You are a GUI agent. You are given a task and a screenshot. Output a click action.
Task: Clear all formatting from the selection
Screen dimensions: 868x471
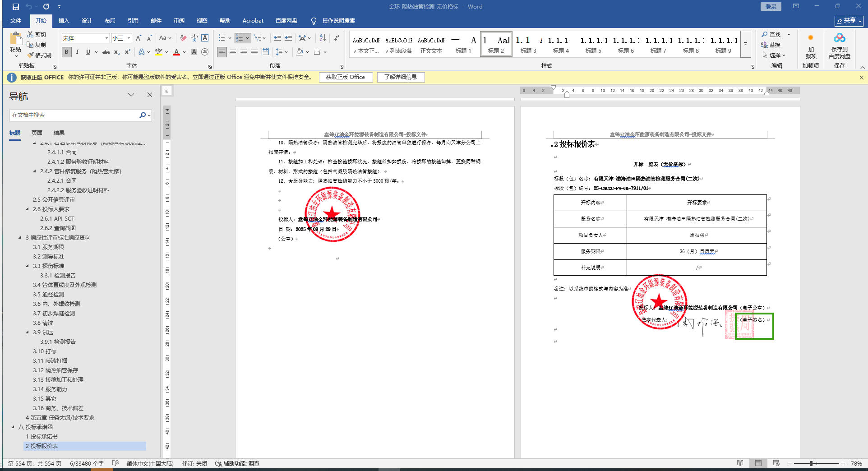point(183,38)
